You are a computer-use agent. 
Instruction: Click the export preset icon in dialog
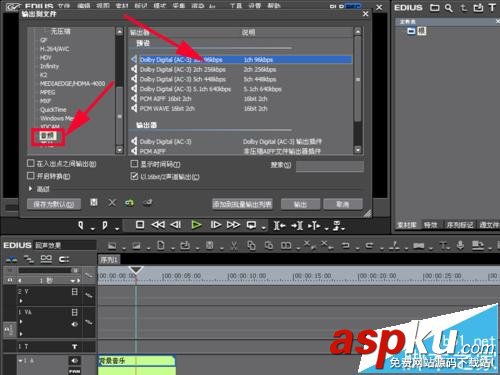click(x=147, y=202)
